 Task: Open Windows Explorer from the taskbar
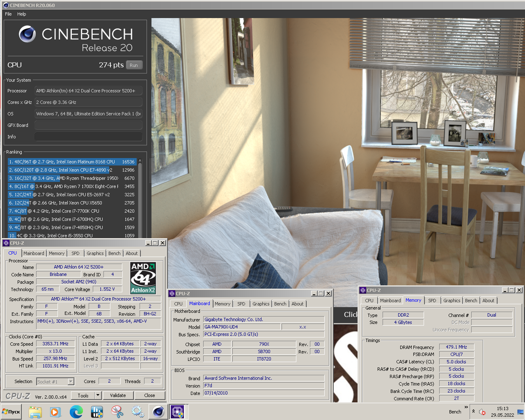point(35,412)
